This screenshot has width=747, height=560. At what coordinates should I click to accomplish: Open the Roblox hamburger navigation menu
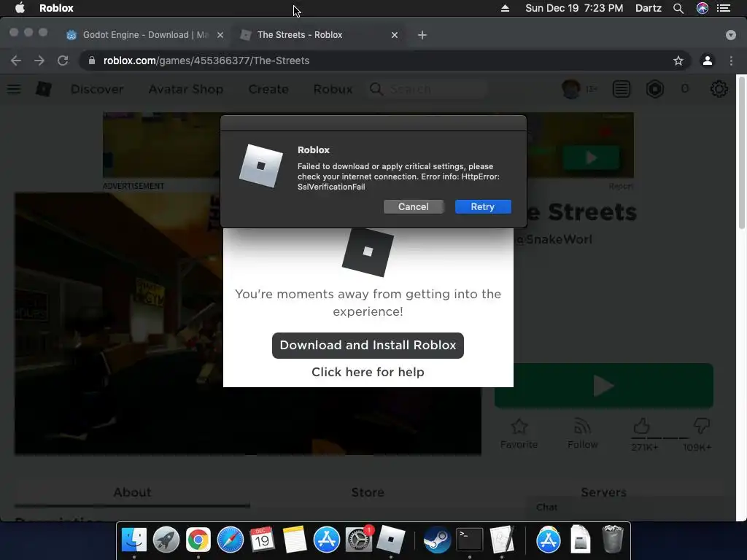pyautogui.click(x=14, y=89)
